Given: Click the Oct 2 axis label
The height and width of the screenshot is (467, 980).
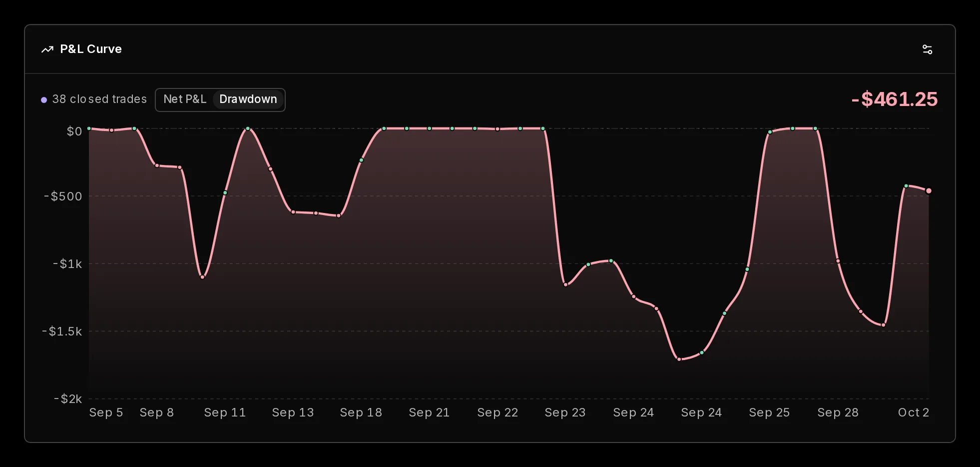Looking at the screenshot, I should point(914,412).
